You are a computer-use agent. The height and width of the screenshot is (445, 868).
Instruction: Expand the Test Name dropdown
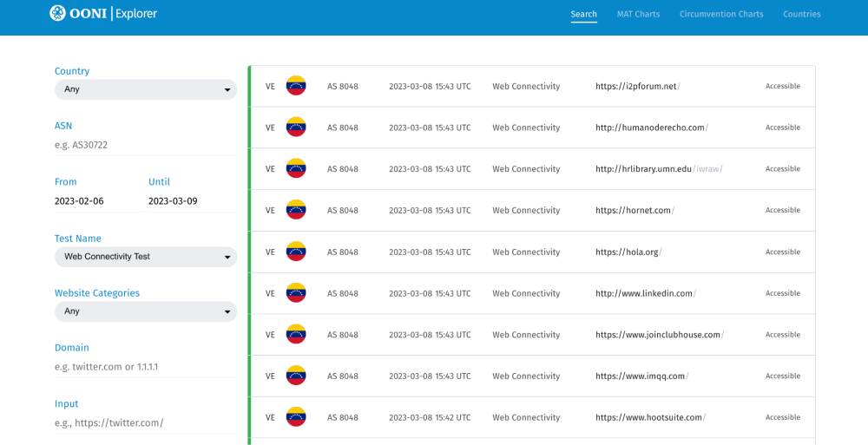tap(145, 257)
